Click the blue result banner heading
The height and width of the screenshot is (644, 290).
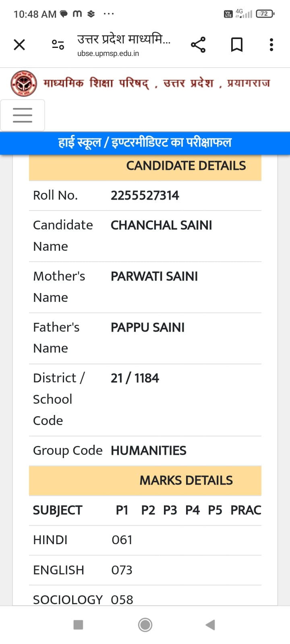(145, 142)
